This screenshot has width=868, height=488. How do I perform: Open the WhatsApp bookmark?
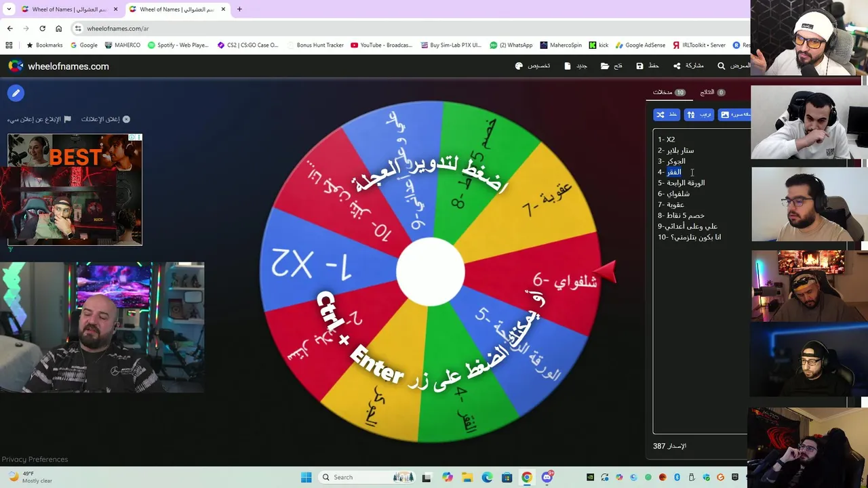(x=511, y=45)
